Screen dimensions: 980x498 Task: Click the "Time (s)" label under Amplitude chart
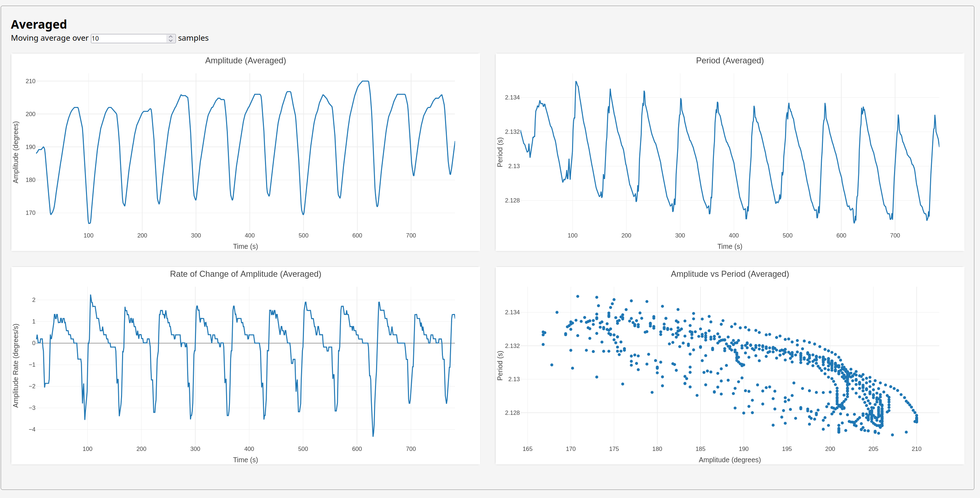point(246,246)
